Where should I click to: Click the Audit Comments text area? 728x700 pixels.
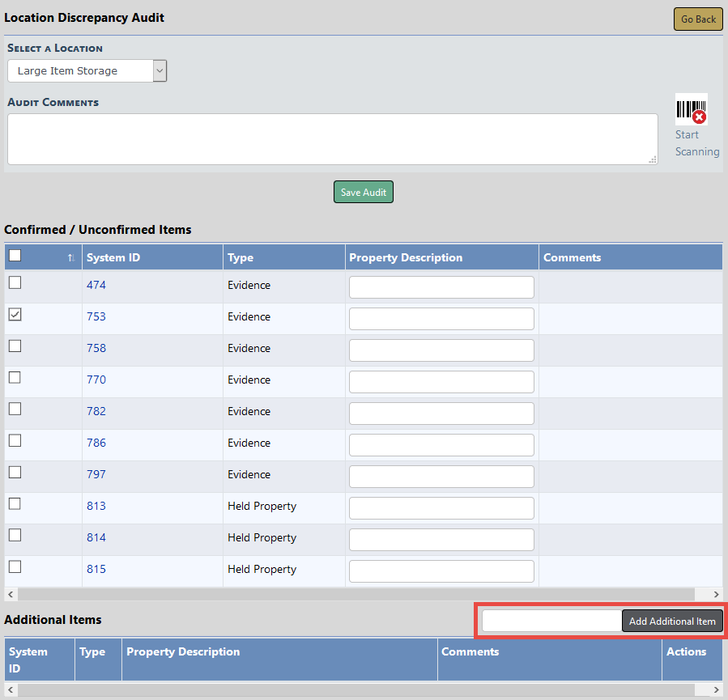(x=332, y=139)
